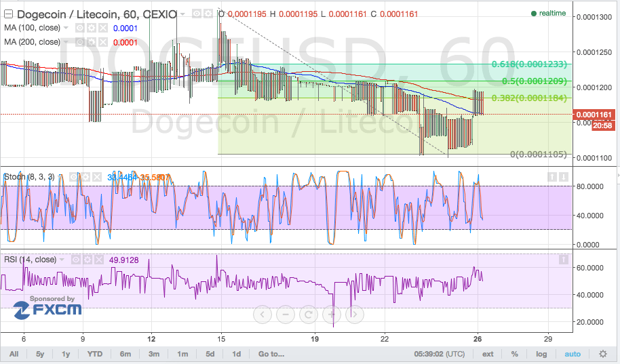The height and width of the screenshot is (364, 620).
Task: Hide the MA (200, close) indicator via eye icon
Action: [80, 42]
